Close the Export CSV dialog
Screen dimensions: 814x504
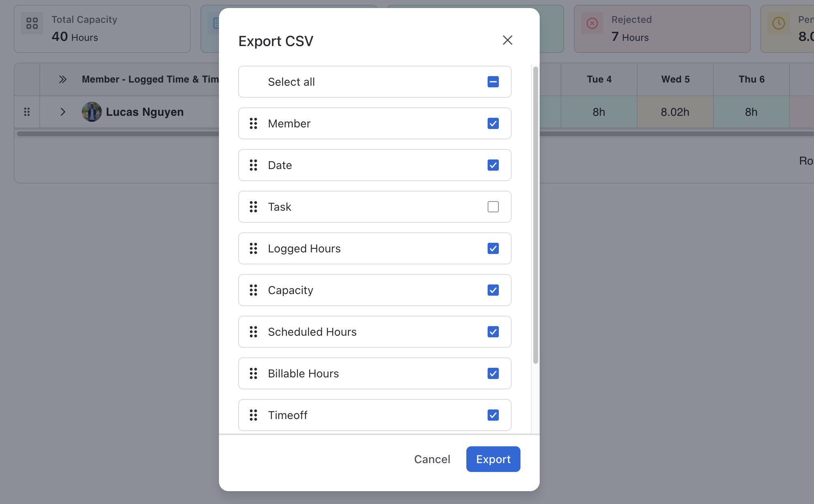(507, 40)
